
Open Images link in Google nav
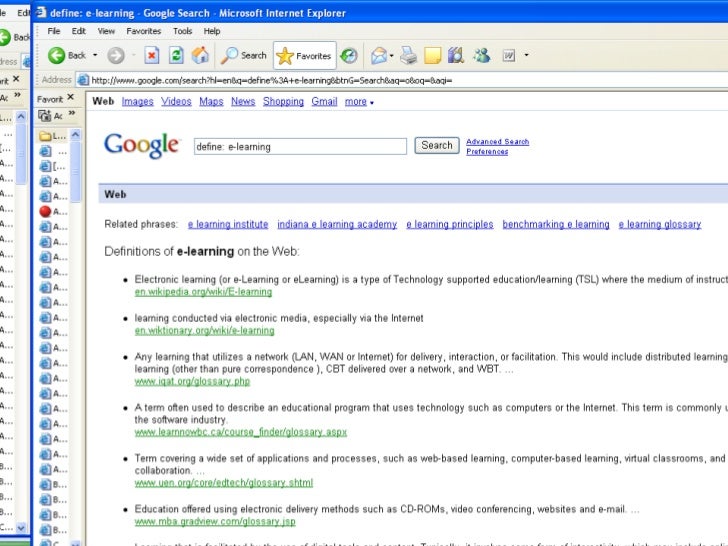(x=137, y=101)
